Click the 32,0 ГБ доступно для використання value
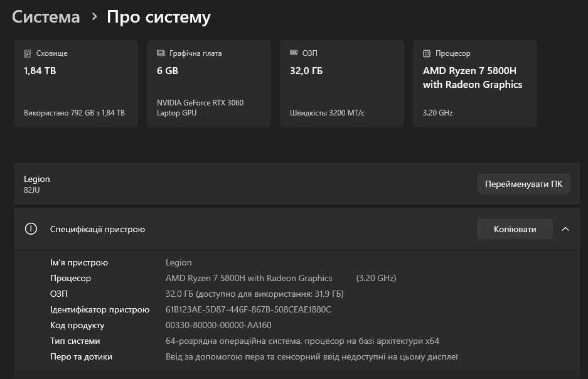Viewport: 588px width, 379px height. click(255, 294)
